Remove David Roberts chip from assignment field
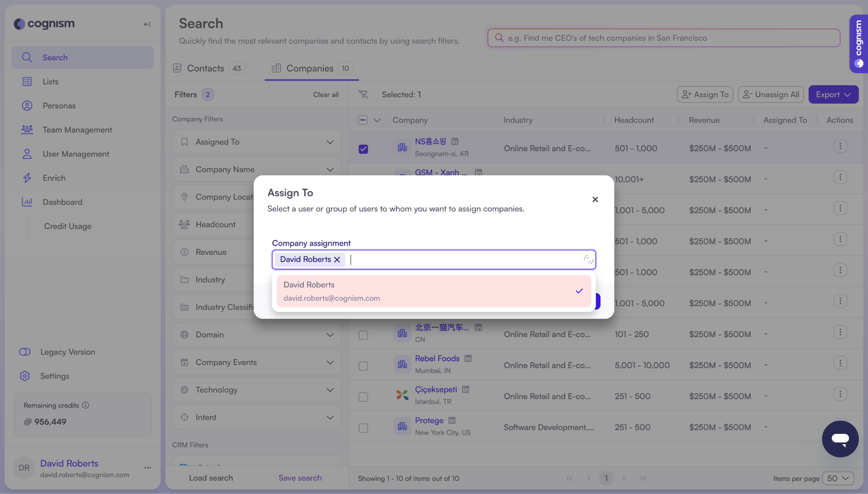 tap(337, 260)
